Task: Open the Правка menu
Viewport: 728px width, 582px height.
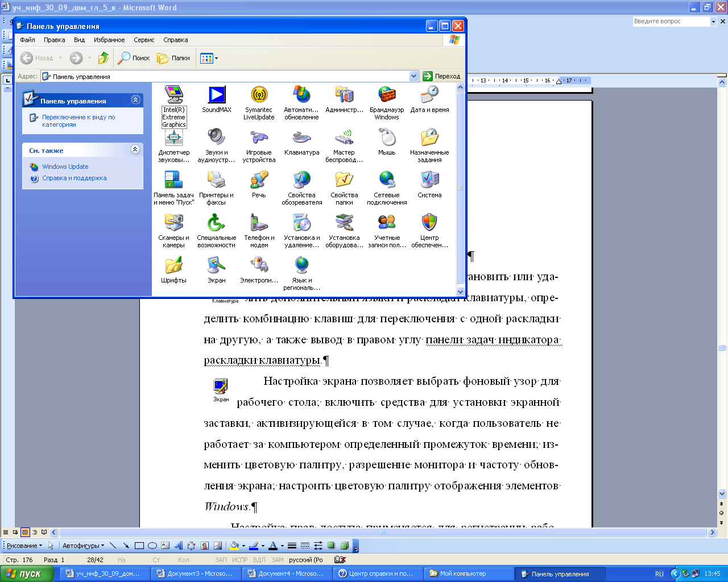Action: tap(54, 40)
